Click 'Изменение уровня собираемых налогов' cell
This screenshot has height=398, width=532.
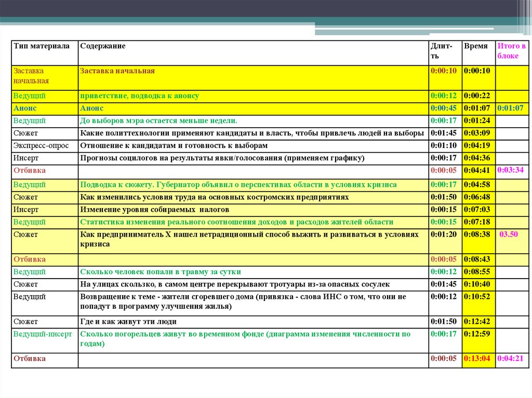(x=154, y=210)
